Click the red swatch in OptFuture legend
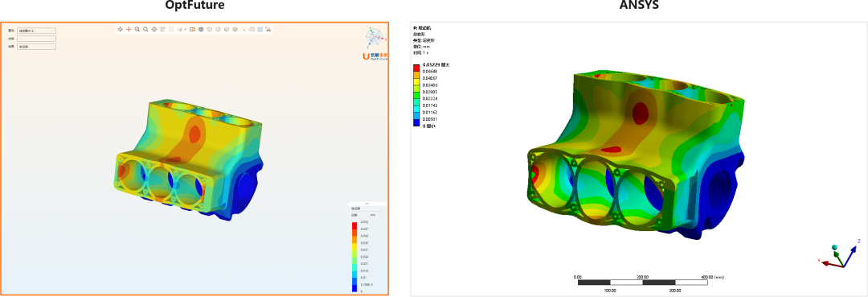Viewport: 868px width, 297px height. 354,225
